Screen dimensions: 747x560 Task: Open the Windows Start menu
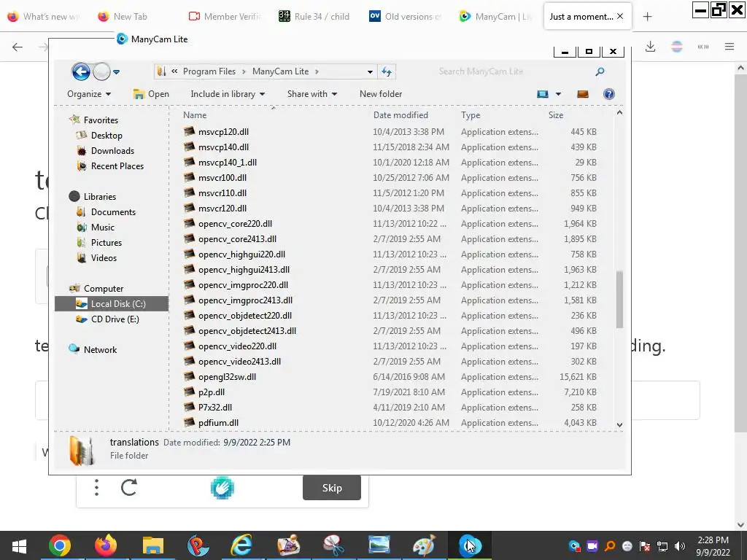click(x=19, y=545)
